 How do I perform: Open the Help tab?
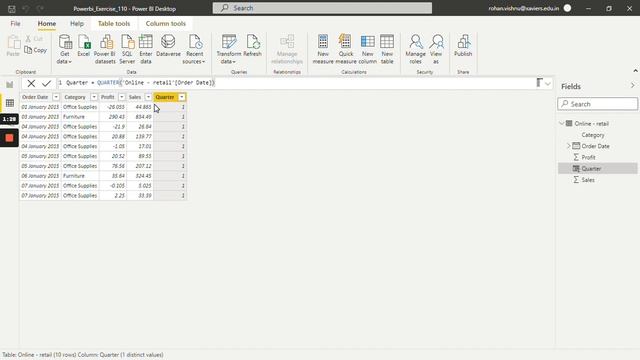(x=77, y=24)
